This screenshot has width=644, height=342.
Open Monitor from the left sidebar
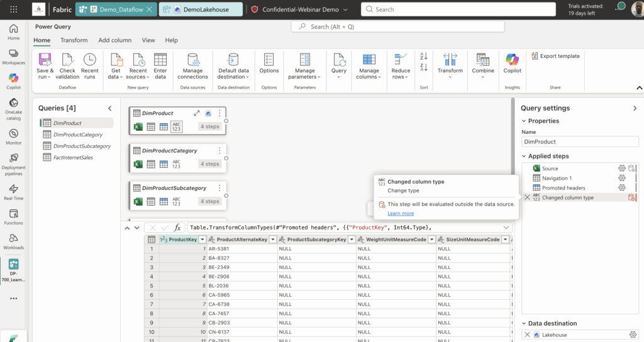click(x=14, y=136)
